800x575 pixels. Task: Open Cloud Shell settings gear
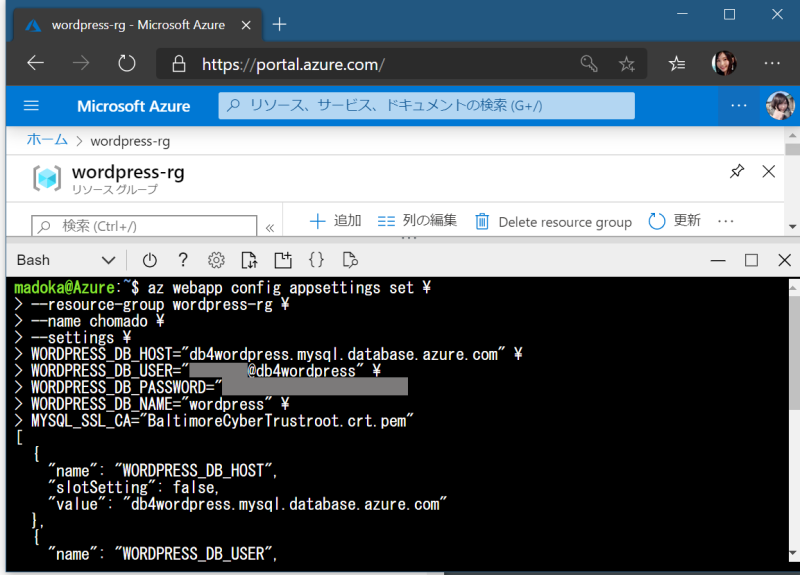pos(216,260)
